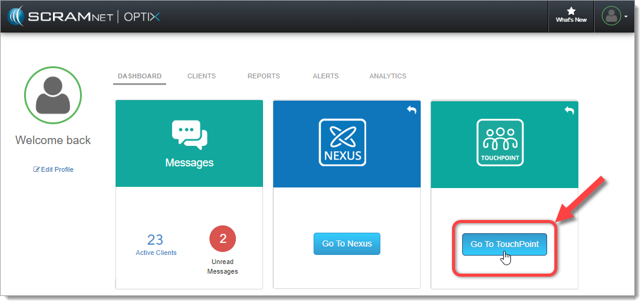Viewport: 644px width, 305px height.
Task: Click the large profile picture placeholder
Action: tap(53, 95)
